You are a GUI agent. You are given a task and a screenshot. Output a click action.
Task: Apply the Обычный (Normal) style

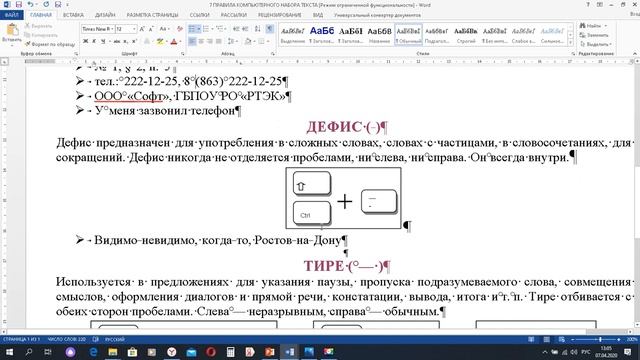pyautogui.click(x=408, y=35)
